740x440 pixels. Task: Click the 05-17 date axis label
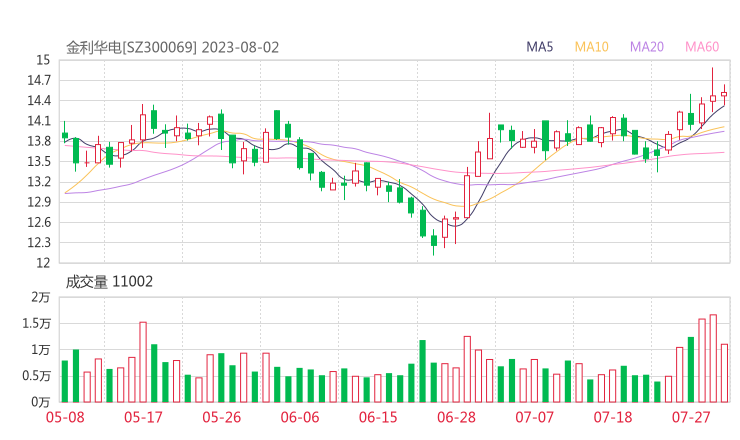coord(143,417)
